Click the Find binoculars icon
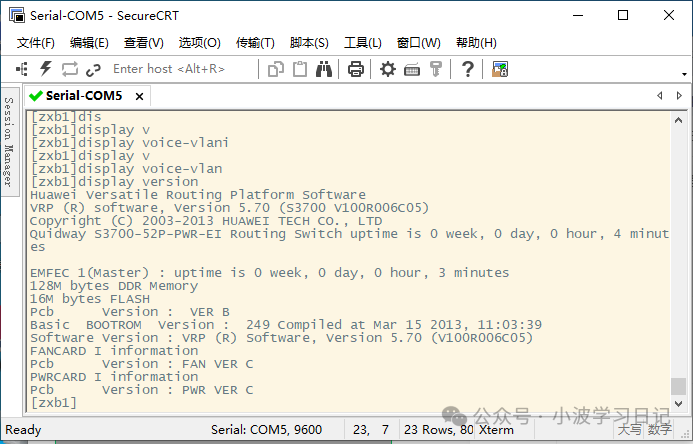 [324, 69]
